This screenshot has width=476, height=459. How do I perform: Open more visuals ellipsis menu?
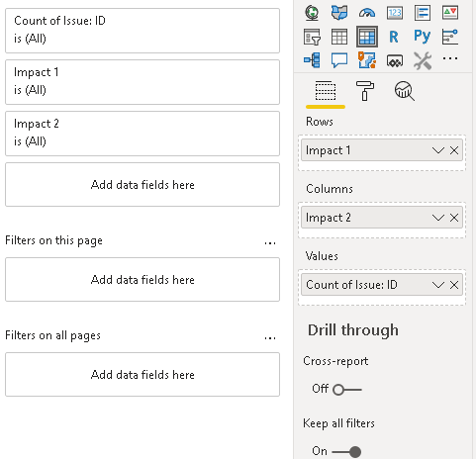click(450, 58)
